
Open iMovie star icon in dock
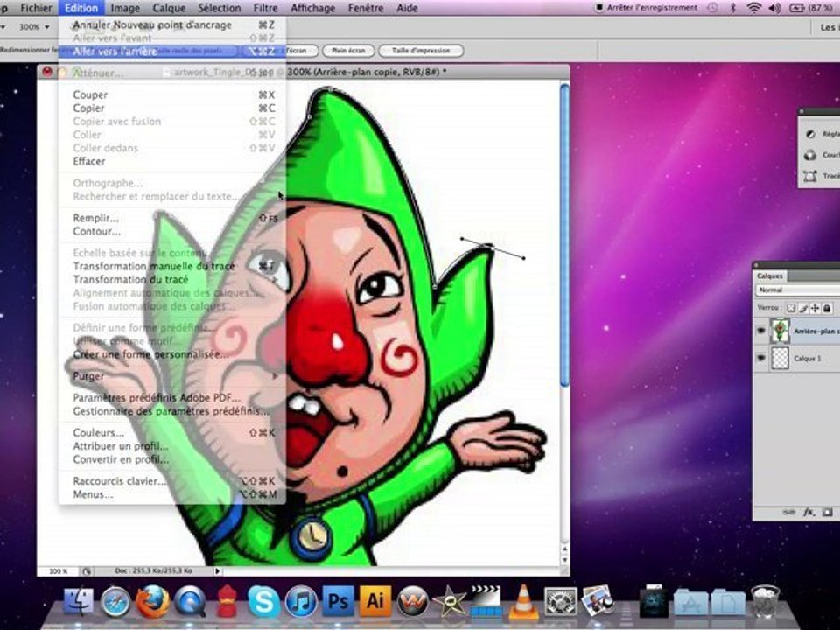(449, 601)
